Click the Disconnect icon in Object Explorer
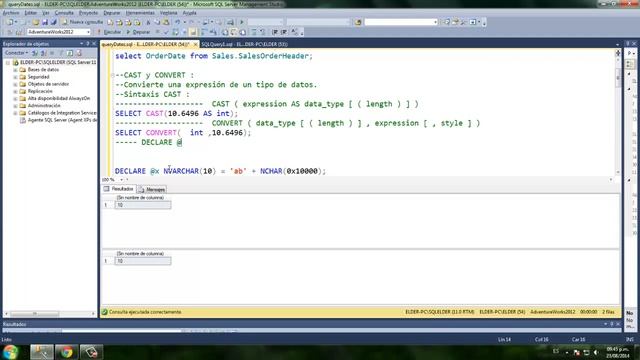The height and width of the screenshot is (360, 640). 44,53
